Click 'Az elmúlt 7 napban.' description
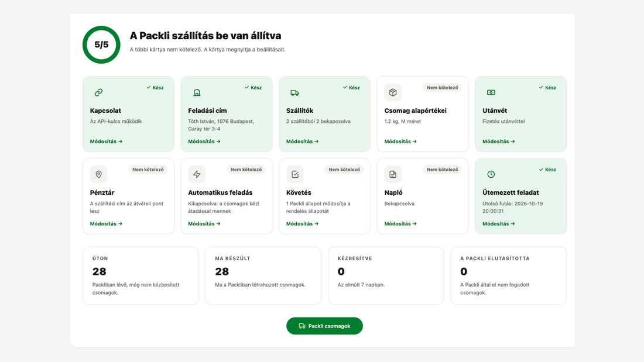Screen dimensions: 644x362 click(361, 285)
